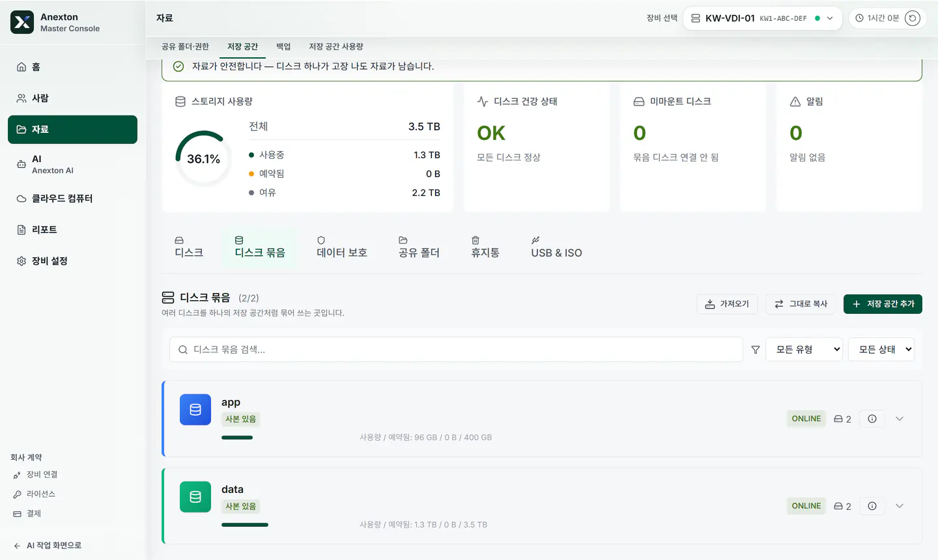The height and width of the screenshot is (560, 938).
Task: Click the green data pool database icon
Action: click(x=195, y=497)
